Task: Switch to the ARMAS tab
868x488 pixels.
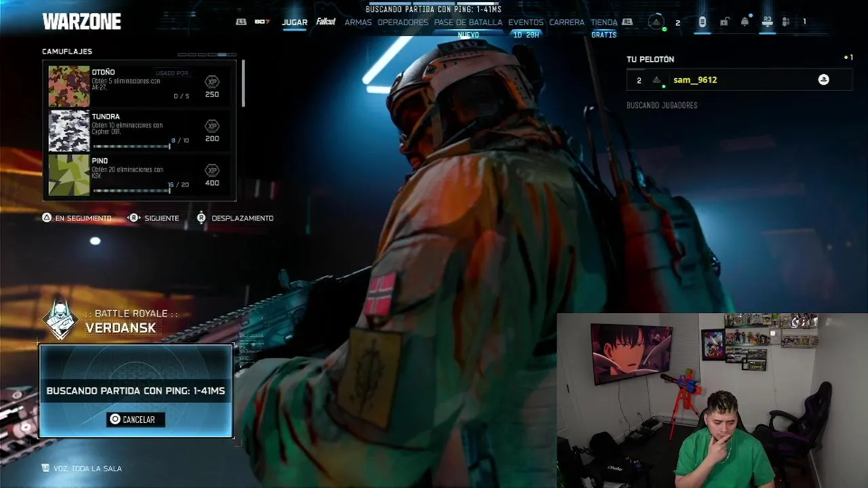Action: pos(358,22)
